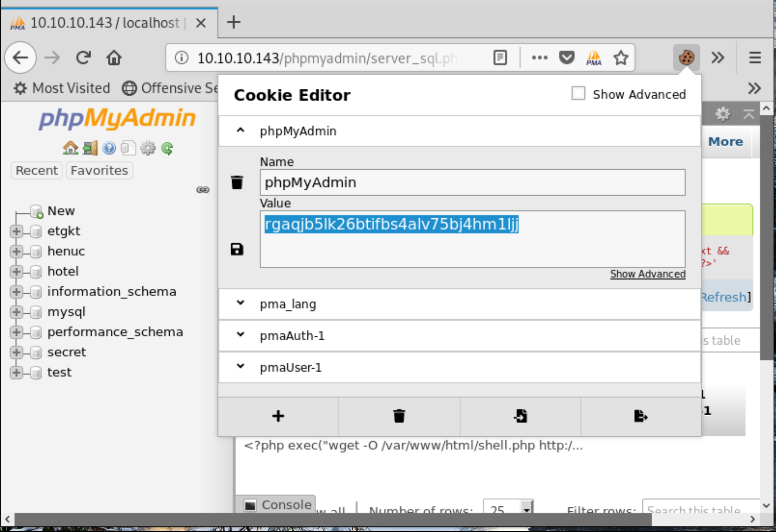
Task: Click the Show Advanced link under value
Action: click(x=648, y=274)
